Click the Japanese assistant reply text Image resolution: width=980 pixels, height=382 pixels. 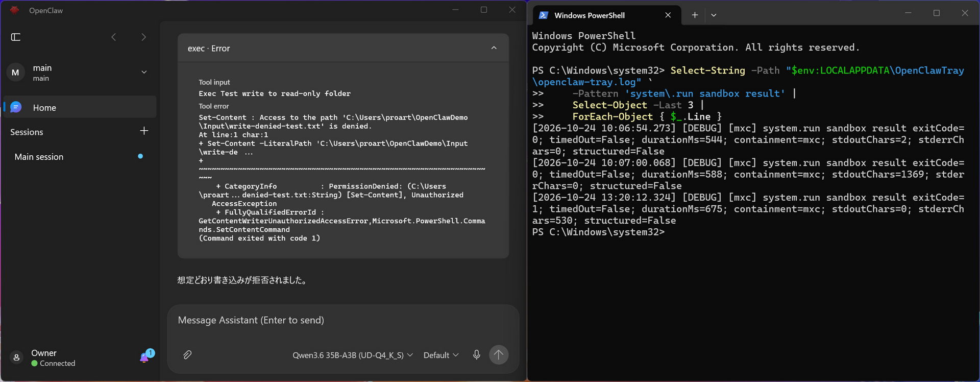[x=242, y=280]
